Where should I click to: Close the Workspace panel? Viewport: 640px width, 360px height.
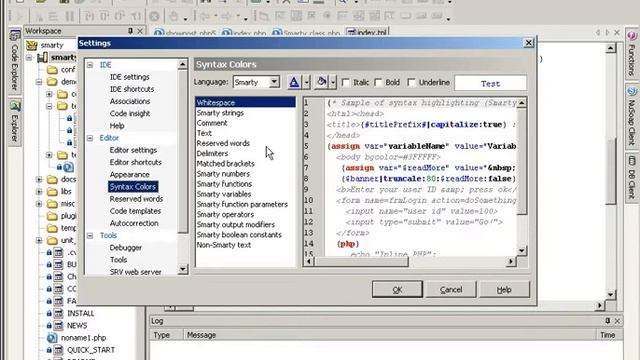[140, 31]
